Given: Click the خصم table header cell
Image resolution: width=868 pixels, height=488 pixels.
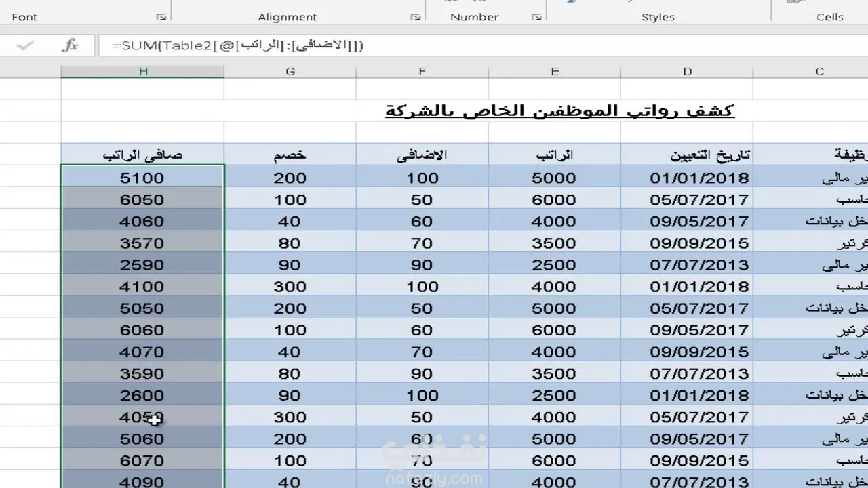Looking at the screenshot, I should (290, 155).
